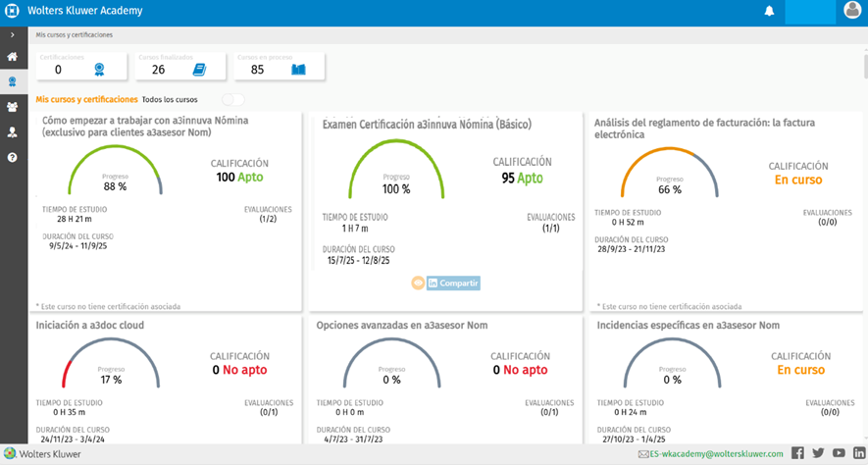Click 0 No apto on Iniciación card
Screen dimensions: 868x465
(239, 370)
